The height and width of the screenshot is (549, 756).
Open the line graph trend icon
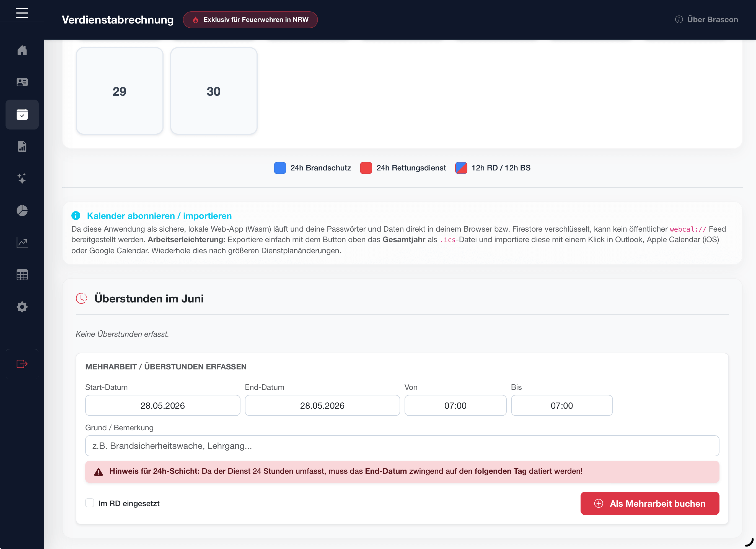pos(22,243)
